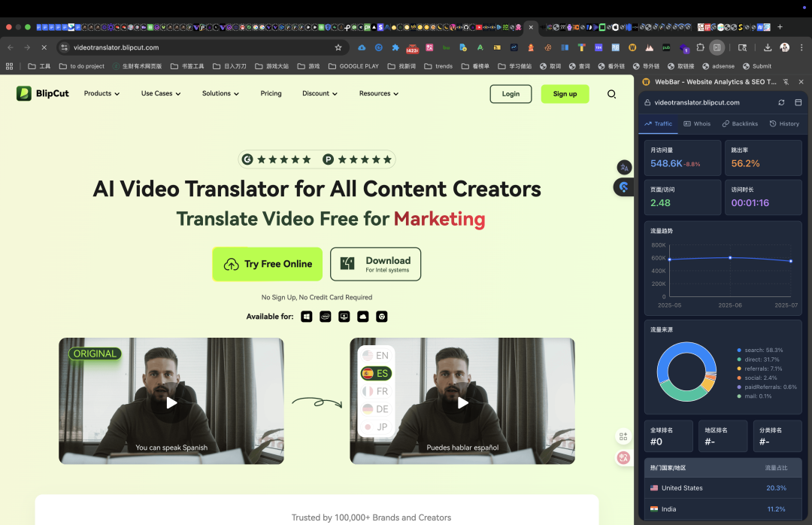The height and width of the screenshot is (525, 812).
Task: Open the Chrome profile avatar
Action: (784, 47)
